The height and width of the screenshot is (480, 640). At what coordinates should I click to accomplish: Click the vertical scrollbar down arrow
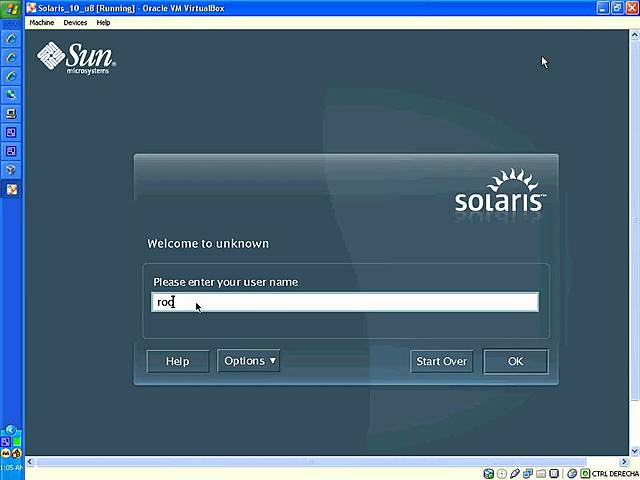pyautogui.click(x=634, y=451)
